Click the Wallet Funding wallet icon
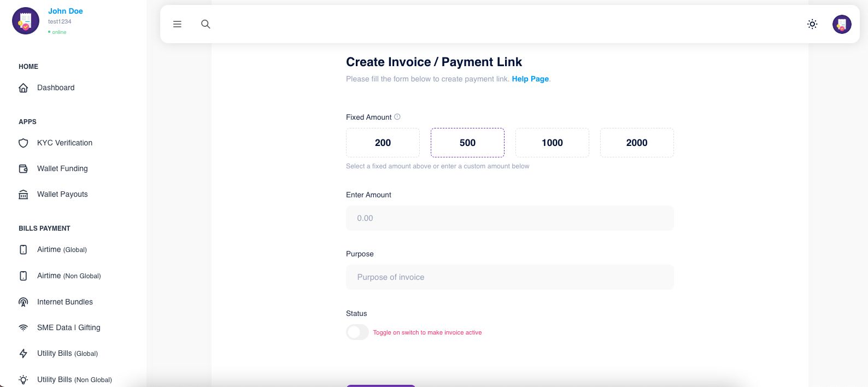The height and width of the screenshot is (387, 868). pos(24,169)
